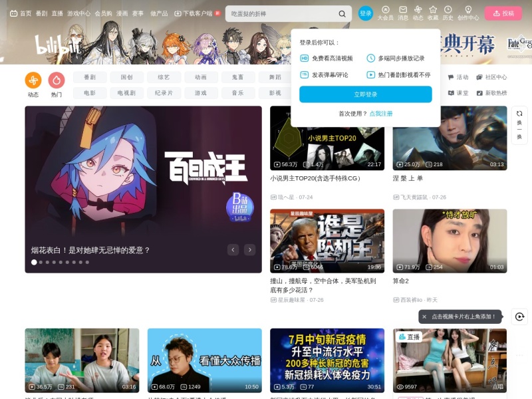Select the 音乐 category pill
This screenshot has width=532, height=399.
(x=238, y=93)
